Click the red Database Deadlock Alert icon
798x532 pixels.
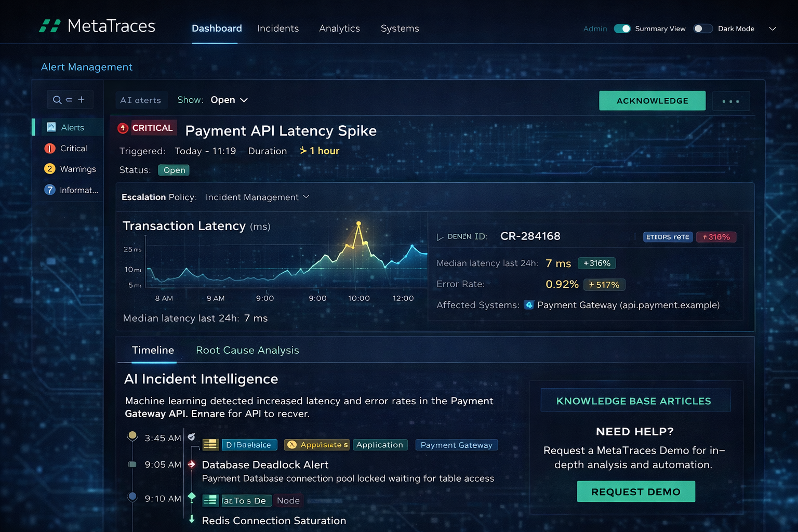click(x=192, y=464)
